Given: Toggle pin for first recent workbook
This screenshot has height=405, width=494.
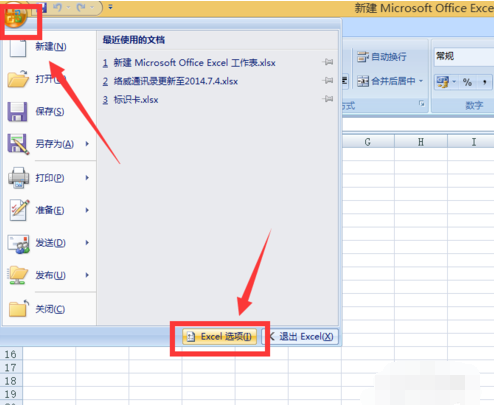Looking at the screenshot, I should (328, 62).
